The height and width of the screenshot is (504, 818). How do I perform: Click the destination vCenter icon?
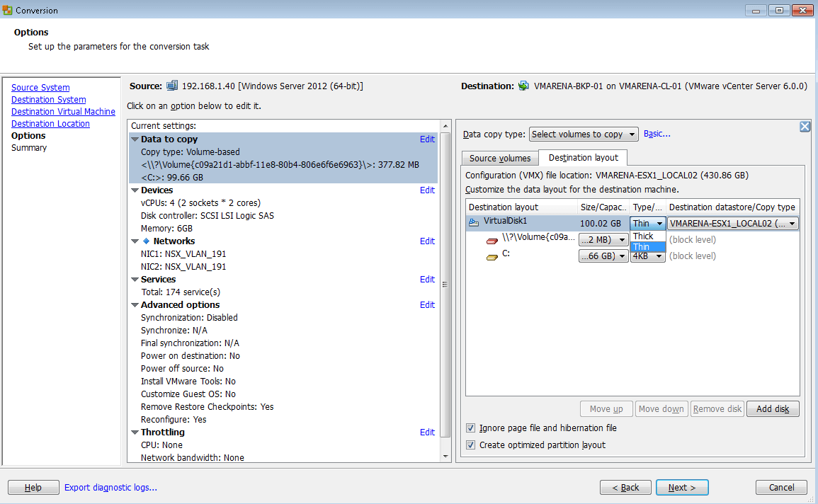(x=523, y=86)
